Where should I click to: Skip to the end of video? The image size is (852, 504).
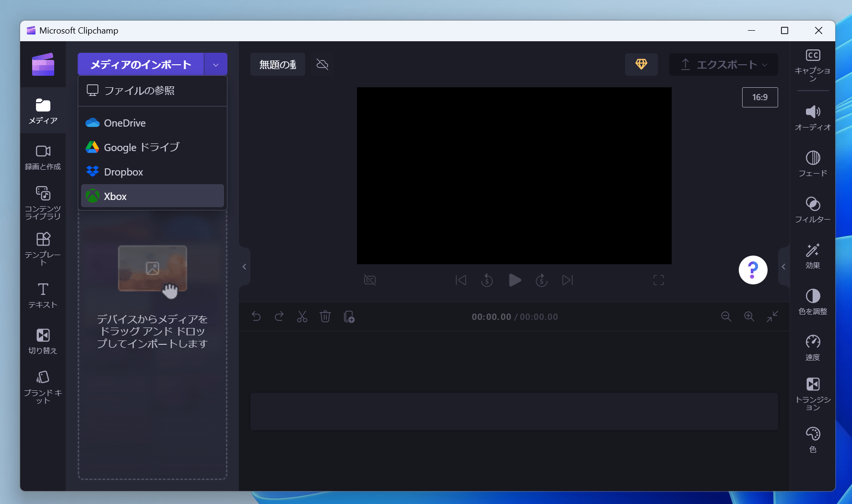pyautogui.click(x=568, y=280)
